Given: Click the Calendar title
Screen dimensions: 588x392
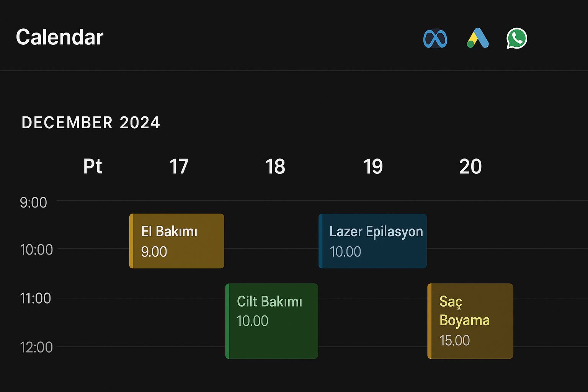Looking at the screenshot, I should 60,37.
